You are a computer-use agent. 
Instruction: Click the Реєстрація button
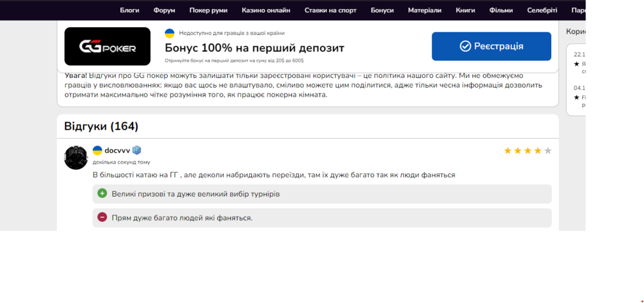(491, 46)
